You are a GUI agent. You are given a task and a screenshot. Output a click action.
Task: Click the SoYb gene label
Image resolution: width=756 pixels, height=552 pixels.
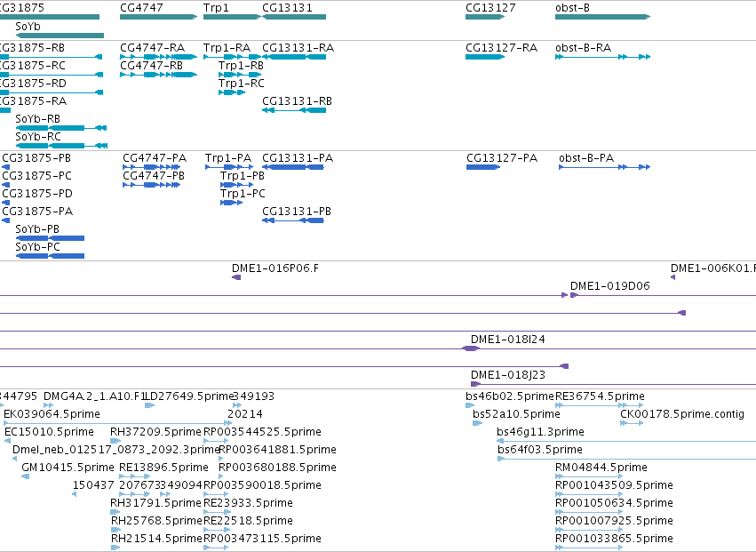tap(28, 26)
